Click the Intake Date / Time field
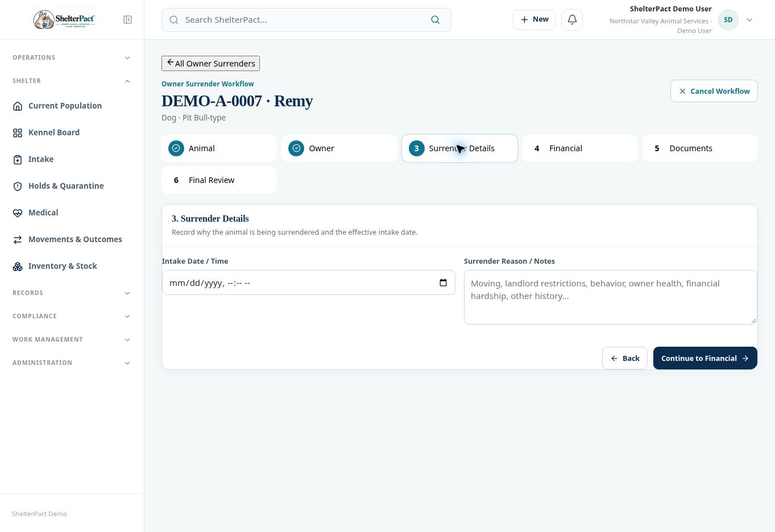The width and height of the screenshot is (775, 532). coord(309,282)
